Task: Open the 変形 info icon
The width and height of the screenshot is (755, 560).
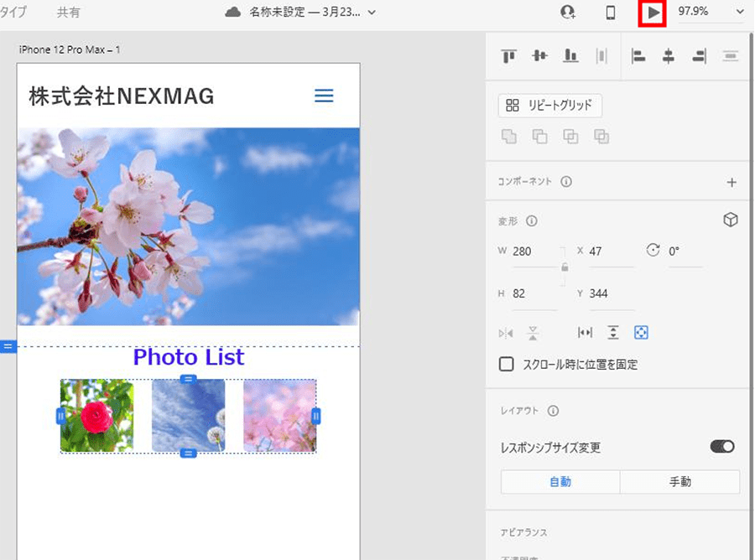Action: point(532,220)
